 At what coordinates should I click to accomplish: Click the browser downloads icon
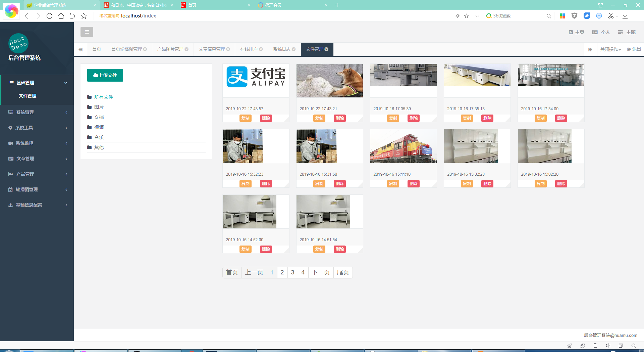(x=625, y=16)
